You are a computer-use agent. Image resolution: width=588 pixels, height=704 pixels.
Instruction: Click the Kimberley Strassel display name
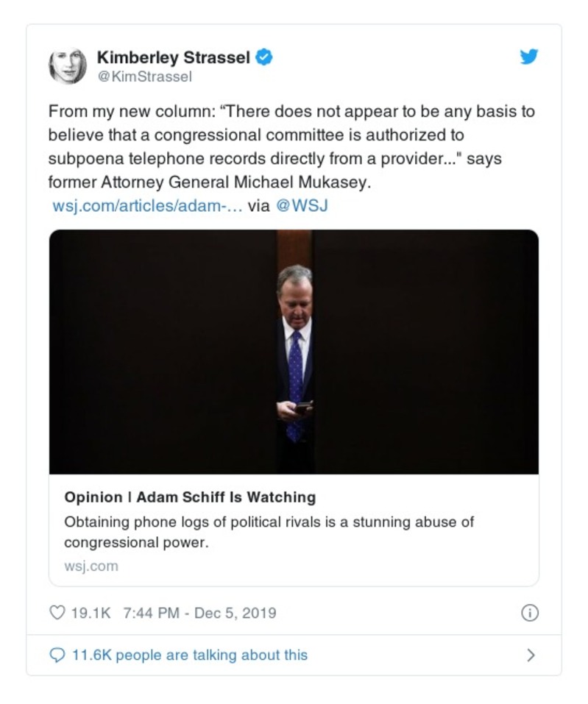174,57
